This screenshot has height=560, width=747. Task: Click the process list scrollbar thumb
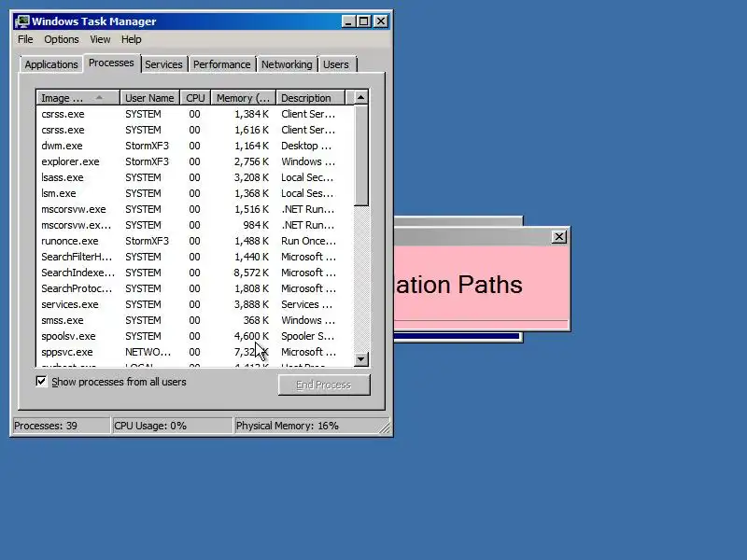[x=361, y=156]
